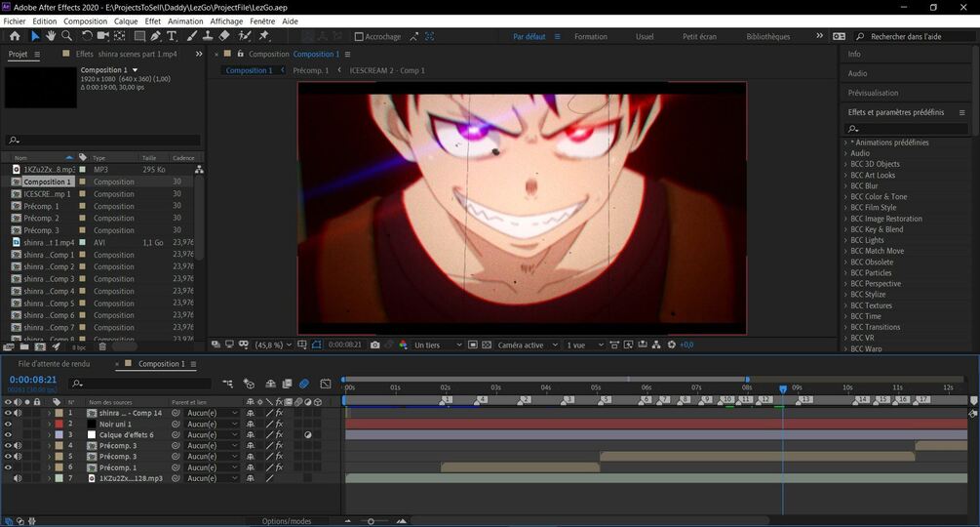The height and width of the screenshot is (527, 980).
Task: Select the Text tool
Action: [172, 36]
